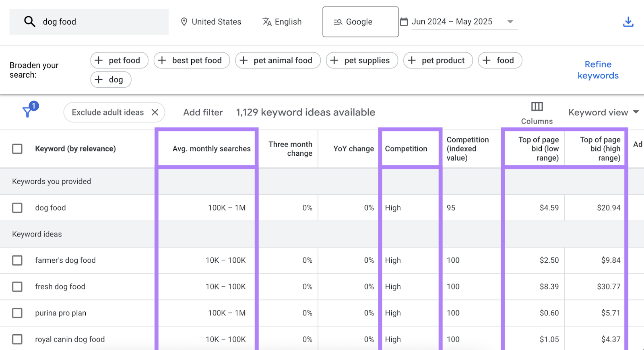Expand the Jun 2024 – May 2025 date dropdown
The image size is (644, 350).
point(510,22)
